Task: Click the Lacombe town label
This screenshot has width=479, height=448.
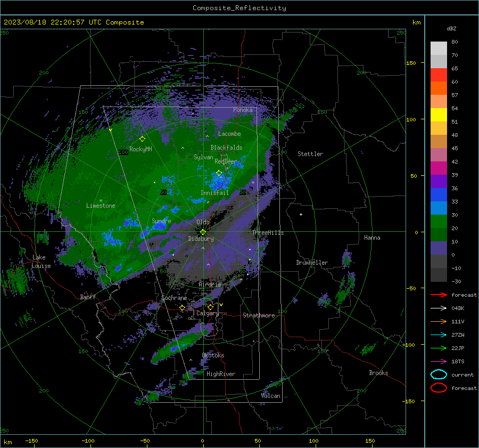Action: coord(229,134)
